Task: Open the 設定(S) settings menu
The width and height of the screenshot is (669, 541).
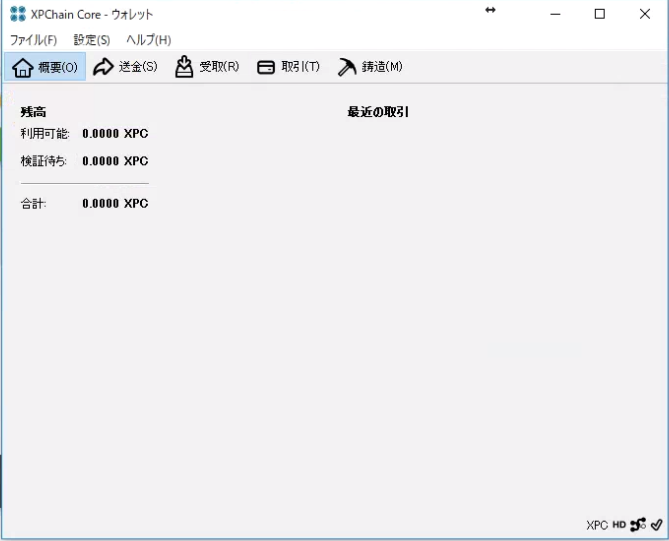Action: [92, 40]
